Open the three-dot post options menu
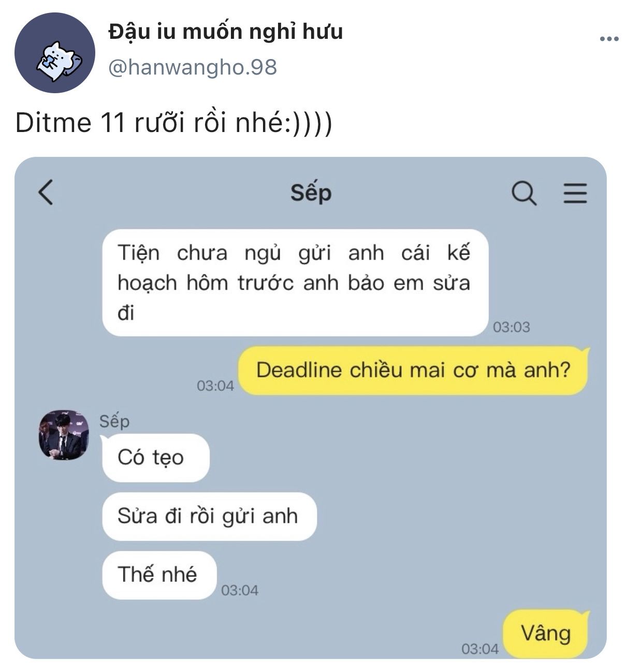The width and height of the screenshot is (641, 672). [609, 39]
